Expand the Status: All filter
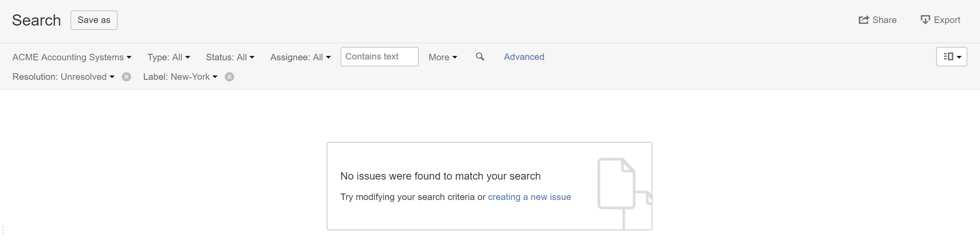The height and width of the screenshot is (249, 980). pyautogui.click(x=230, y=57)
